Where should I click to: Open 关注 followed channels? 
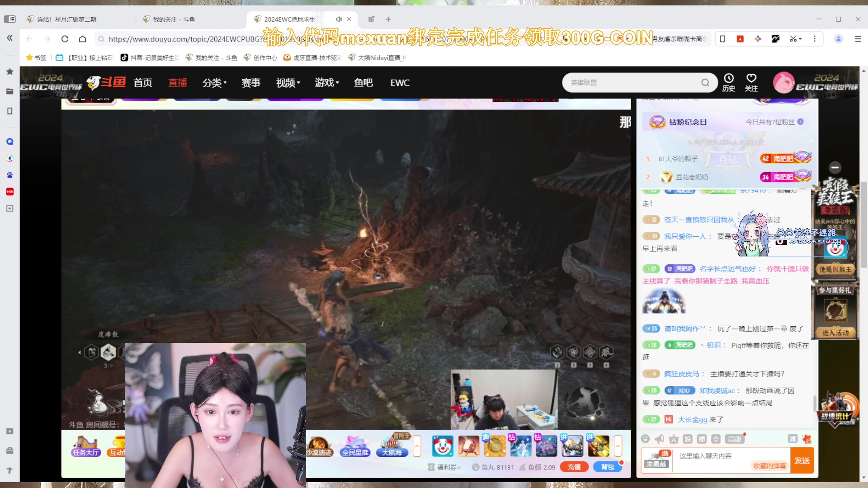[751, 83]
